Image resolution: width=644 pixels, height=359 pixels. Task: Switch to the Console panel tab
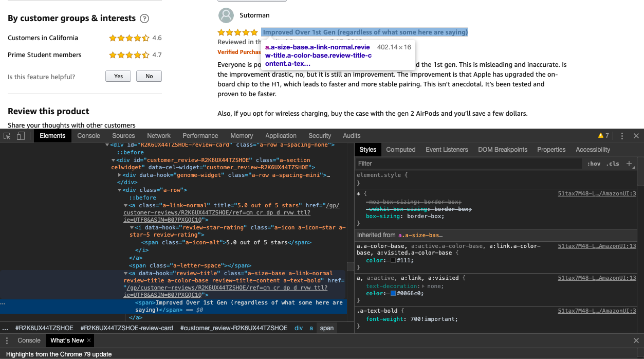click(88, 136)
